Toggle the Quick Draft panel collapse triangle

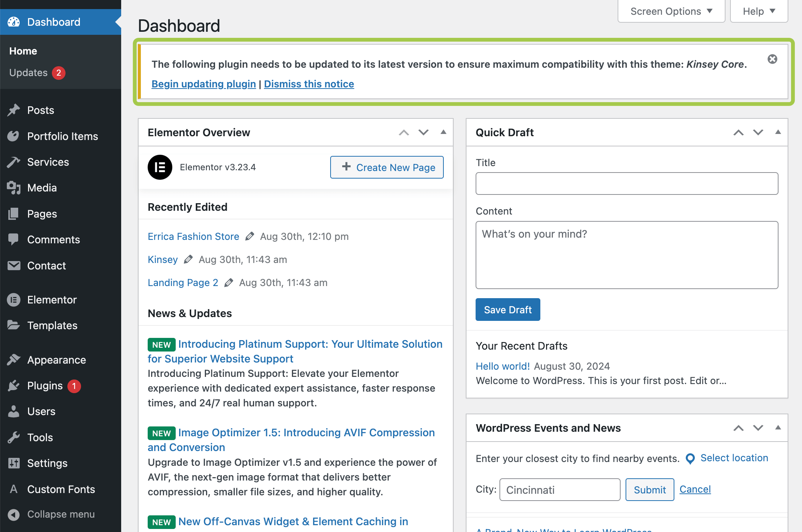(778, 132)
